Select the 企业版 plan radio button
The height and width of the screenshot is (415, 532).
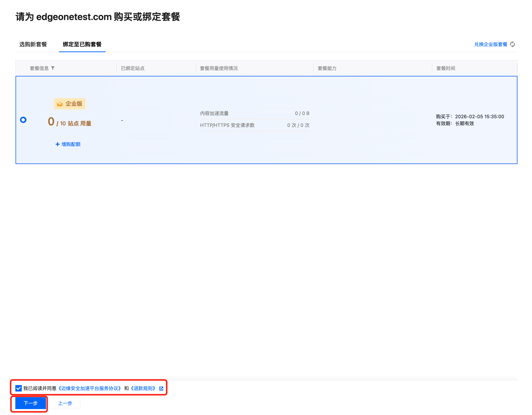pyautogui.click(x=23, y=120)
